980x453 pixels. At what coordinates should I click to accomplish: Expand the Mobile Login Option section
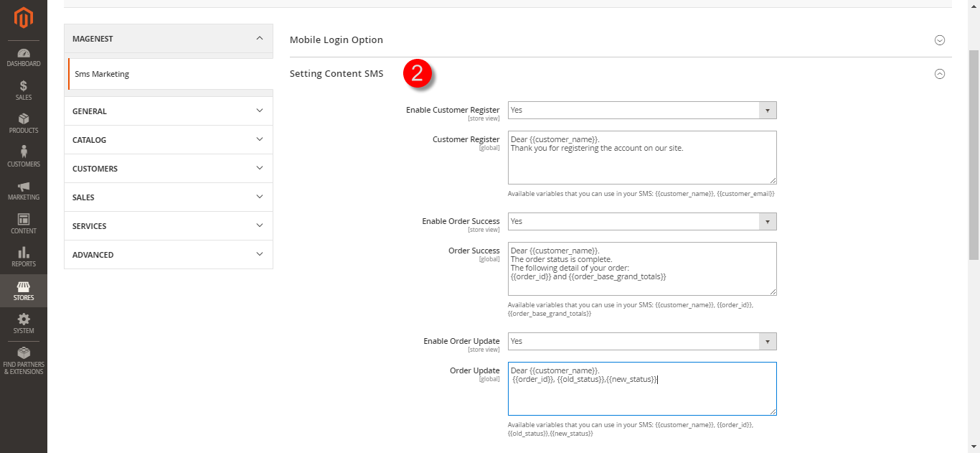pyautogui.click(x=939, y=40)
